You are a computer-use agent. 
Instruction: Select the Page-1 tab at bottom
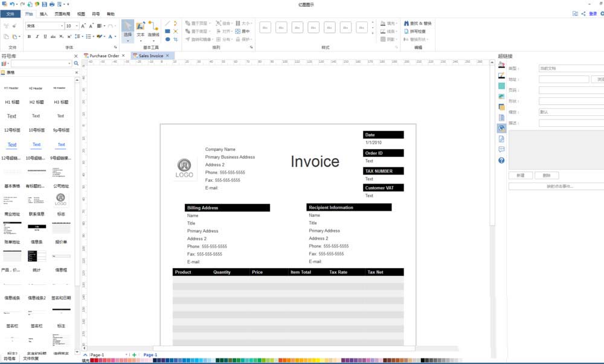pyautogui.click(x=150, y=355)
